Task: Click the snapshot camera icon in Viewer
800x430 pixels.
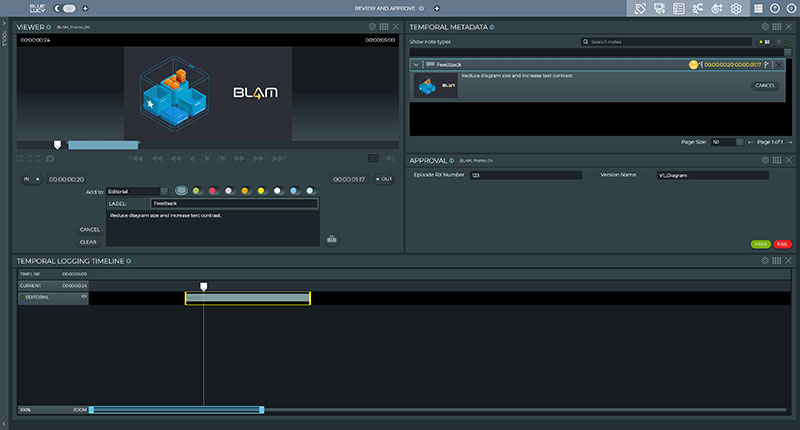Action: click(52, 158)
